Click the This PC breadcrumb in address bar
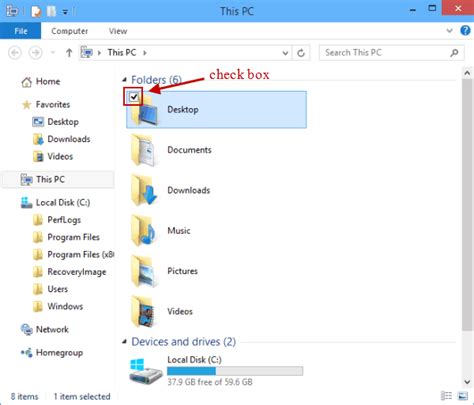The image size is (474, 405). pyautogui.click(x=122, y=53)
